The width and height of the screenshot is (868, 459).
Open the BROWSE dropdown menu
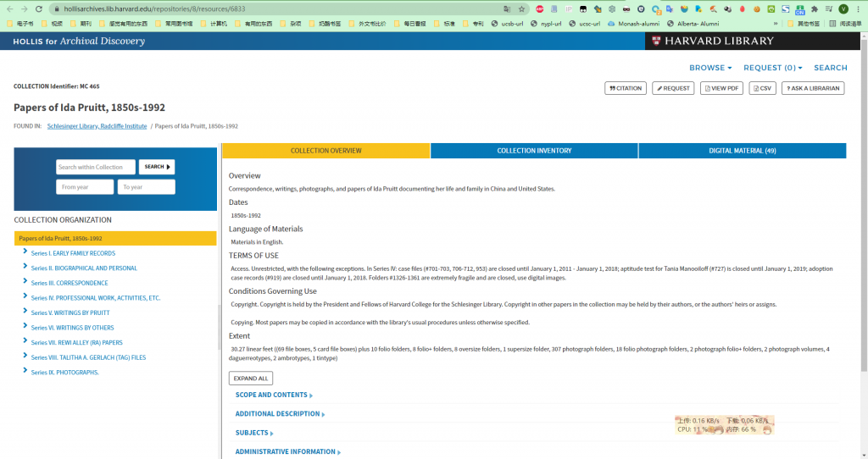[710, 68]
